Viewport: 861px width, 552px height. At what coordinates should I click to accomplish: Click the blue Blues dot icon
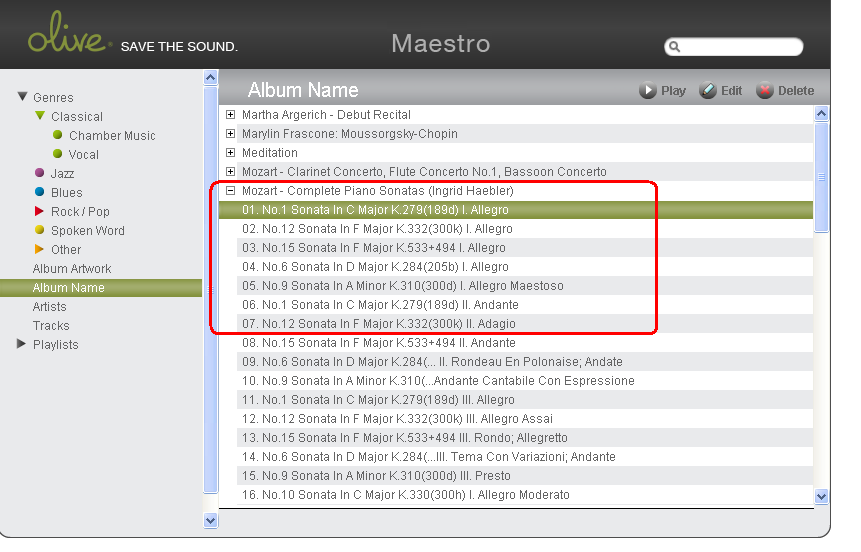(x=40, y=192)
